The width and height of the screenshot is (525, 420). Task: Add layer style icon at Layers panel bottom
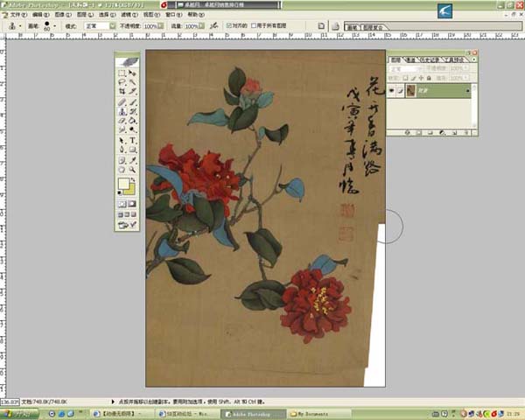point(407,133)
